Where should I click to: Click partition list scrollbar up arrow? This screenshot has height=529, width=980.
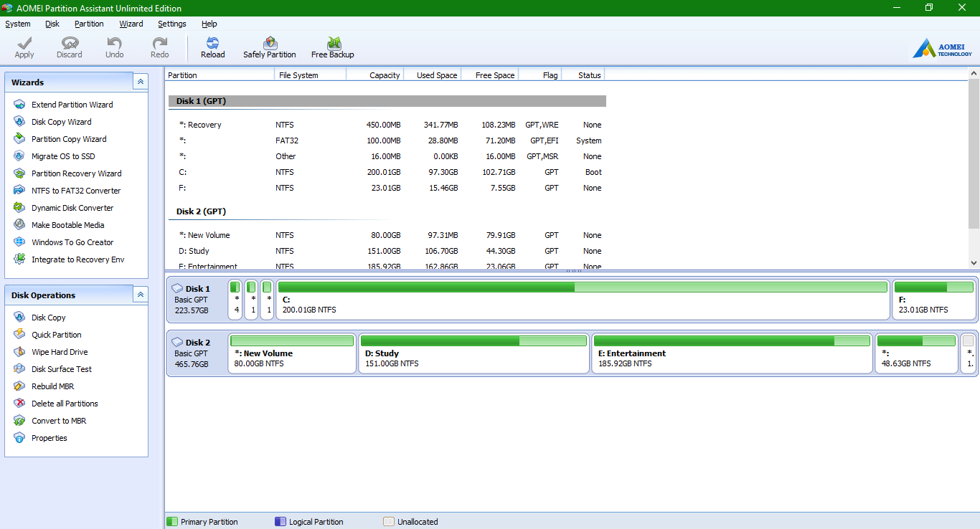coord(974,74)
